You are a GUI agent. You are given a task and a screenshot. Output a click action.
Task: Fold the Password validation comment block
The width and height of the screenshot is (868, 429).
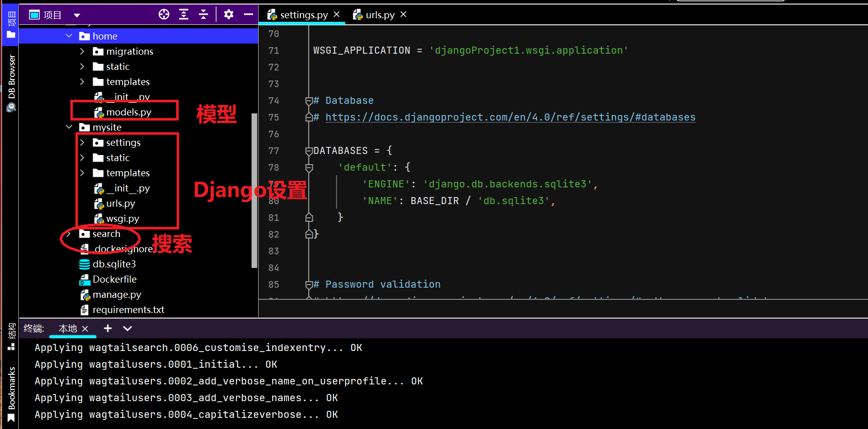[309, 285]
